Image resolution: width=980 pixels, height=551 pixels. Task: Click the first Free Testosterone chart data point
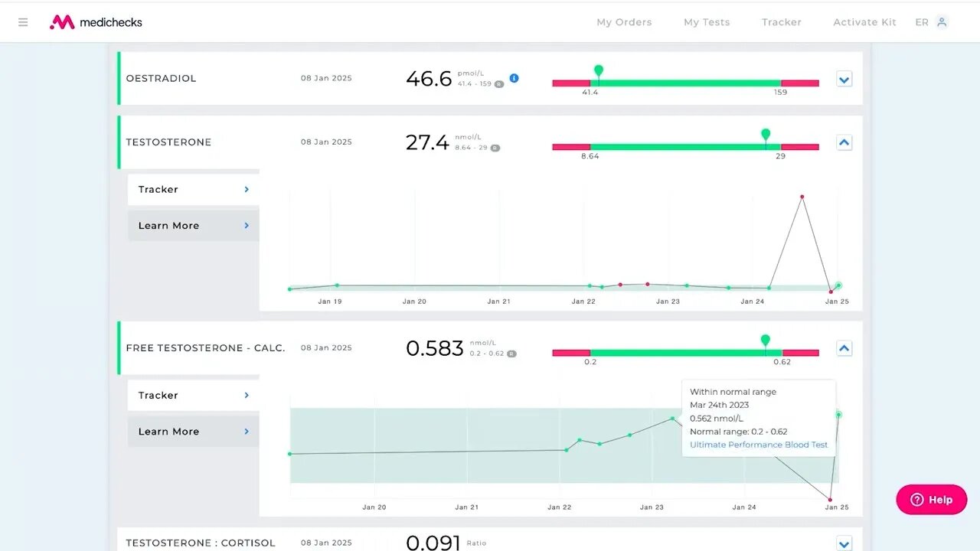(289, 454)
